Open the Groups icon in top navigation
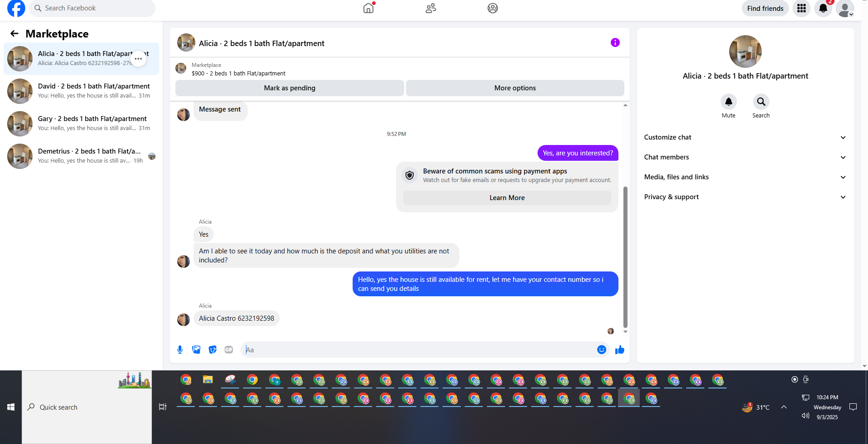This screenshot has height=444, width=868. coord(493,8)
